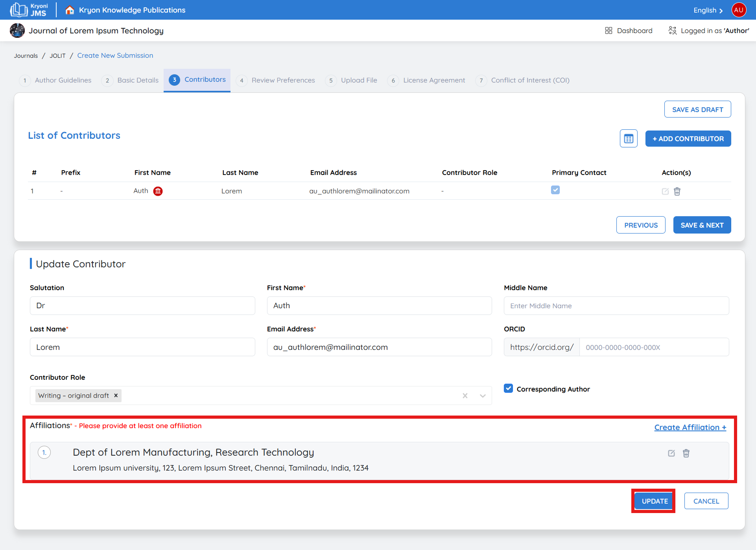The height and width of the screenshot is (550, 756).
Task: Click into the Middle Name input field
Action: coord(616,306)
